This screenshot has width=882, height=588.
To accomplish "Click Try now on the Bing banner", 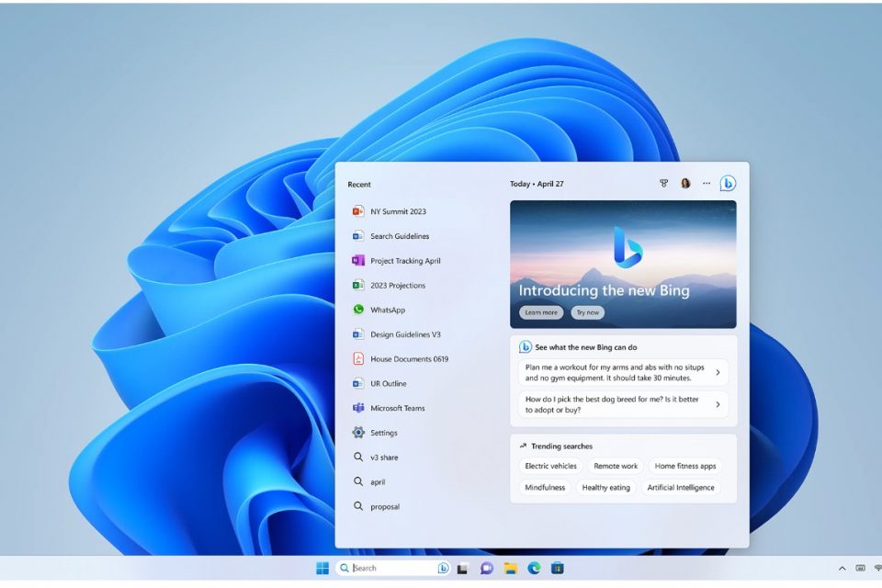I will [588, 313].
